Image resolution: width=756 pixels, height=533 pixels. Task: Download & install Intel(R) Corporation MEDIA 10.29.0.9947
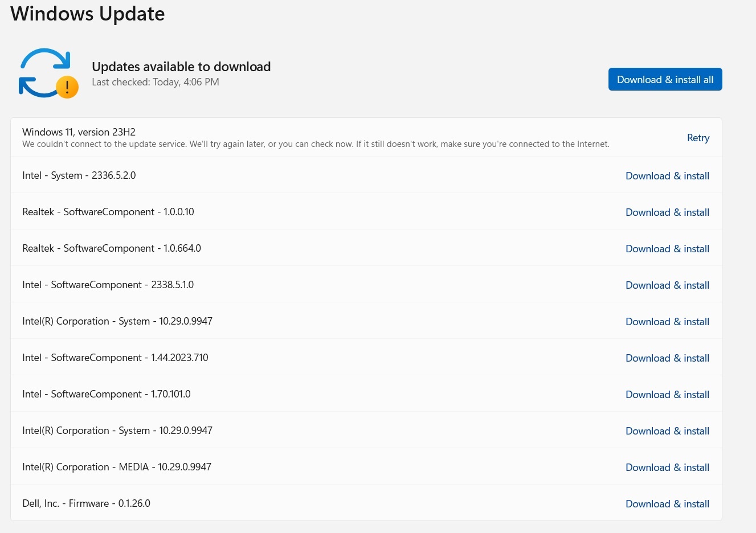667,468
